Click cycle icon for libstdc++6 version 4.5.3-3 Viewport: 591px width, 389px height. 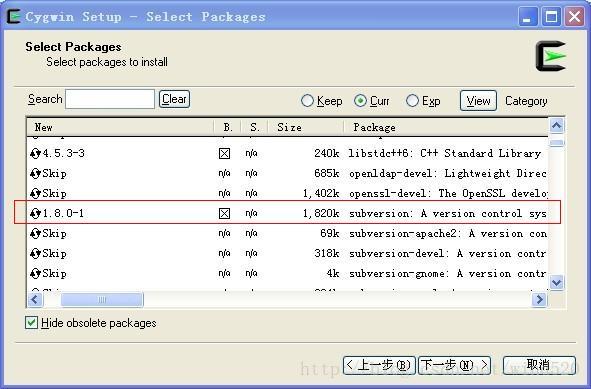(35, 153)
